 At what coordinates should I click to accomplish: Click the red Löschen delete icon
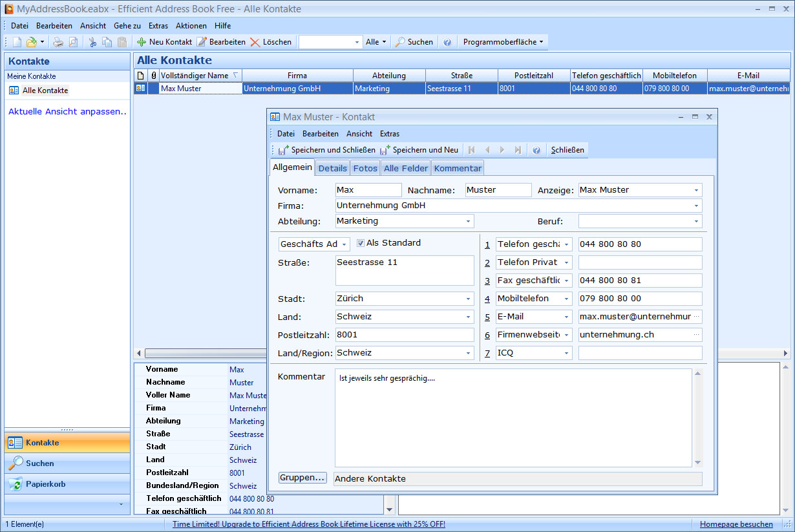pyautogui.click(x=255, y=42)
